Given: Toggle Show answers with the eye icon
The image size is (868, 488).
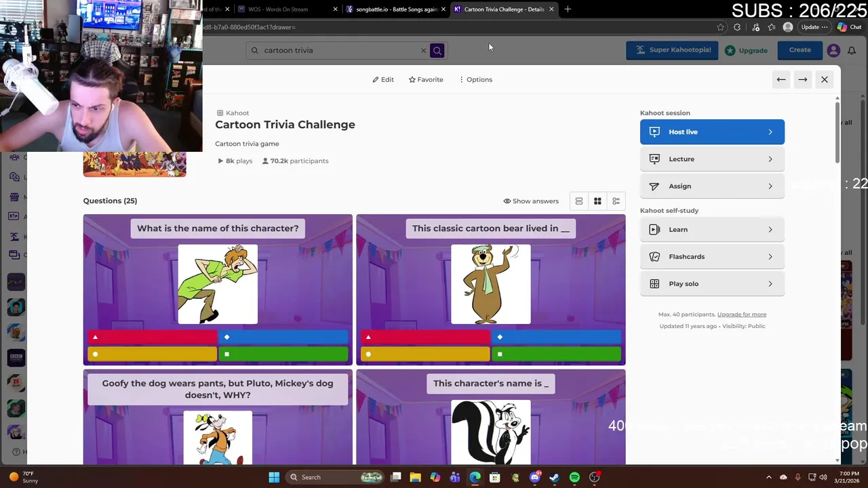Looking at the screenshot, I should click(507, 201).
